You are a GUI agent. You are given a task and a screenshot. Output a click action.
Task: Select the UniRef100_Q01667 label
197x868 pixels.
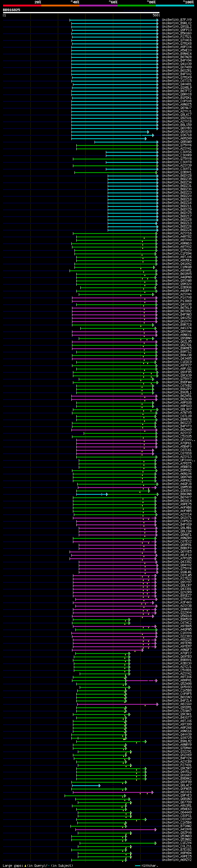[177, 775]
